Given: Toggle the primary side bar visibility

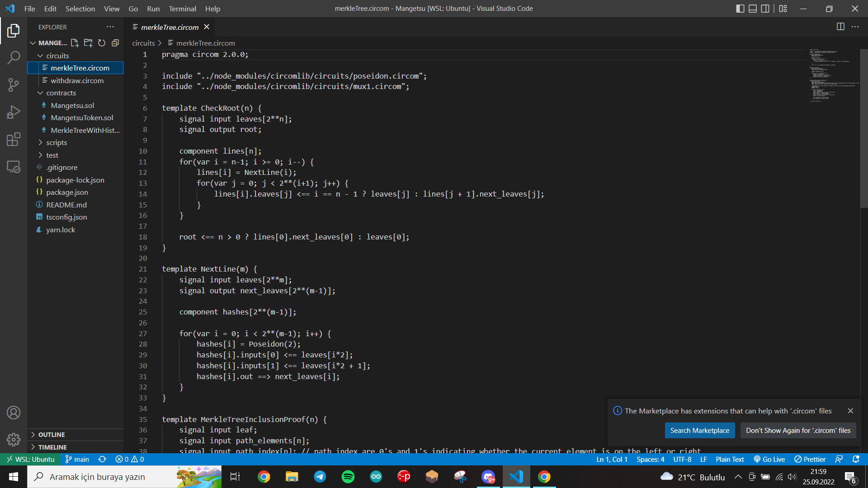Looking at the screenshot, I should [x=740, y=9].
